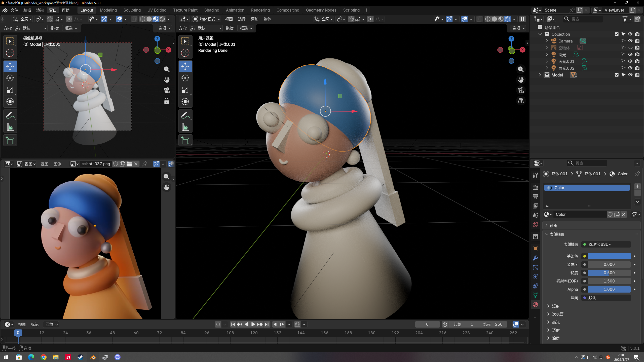Image resolution: width=644 pixels, height=362 pixels.
Task: Open the 渲染 menu
Action: point(40,10)
